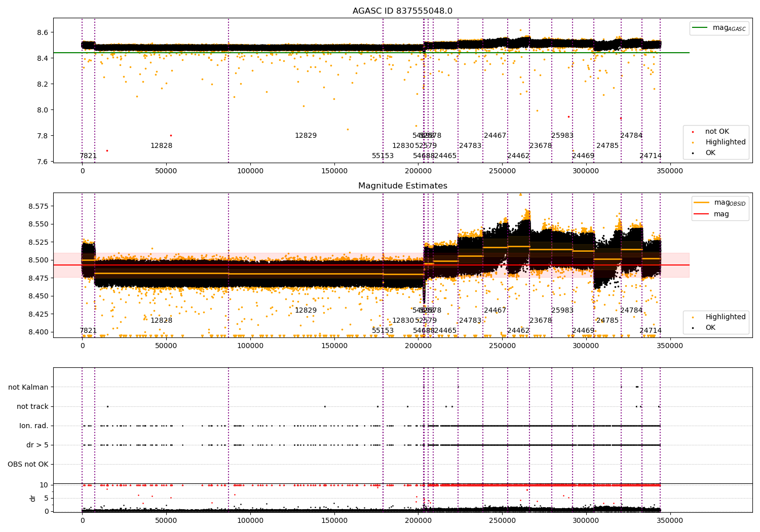Click the 'Ion. rad.' row label

click(x=34, y=426)
